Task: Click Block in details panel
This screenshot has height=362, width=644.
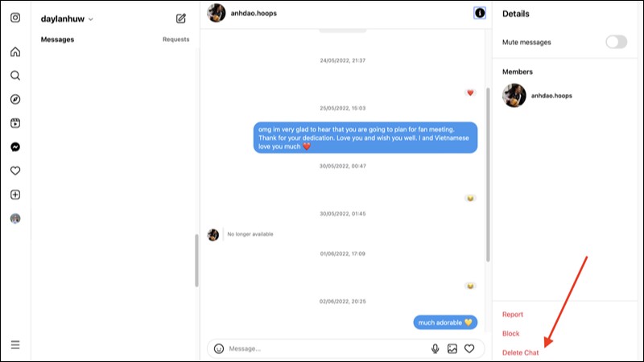Action: tap(510, 334)
